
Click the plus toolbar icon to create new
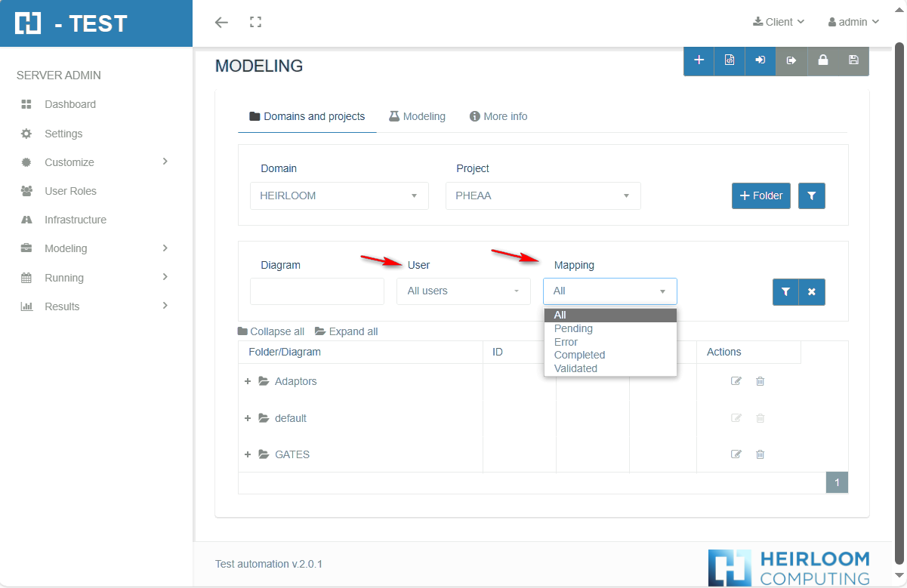point(699,61)
